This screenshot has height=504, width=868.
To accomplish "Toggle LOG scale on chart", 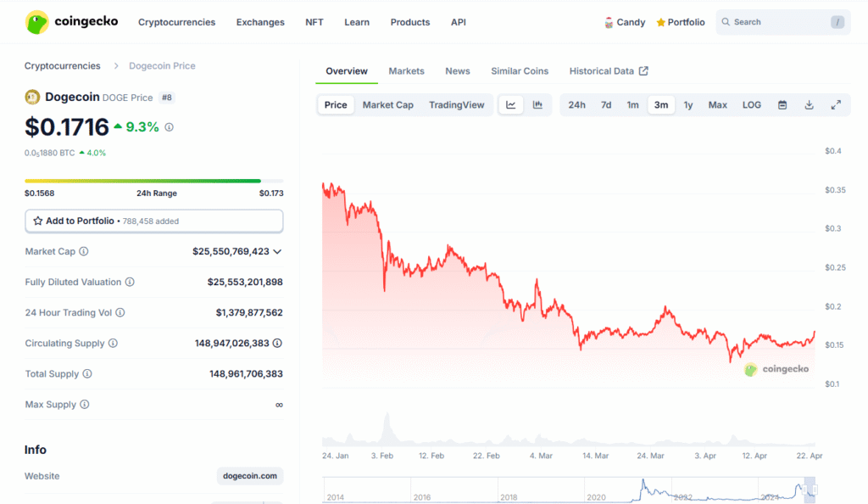I will (x=752, y=104).
